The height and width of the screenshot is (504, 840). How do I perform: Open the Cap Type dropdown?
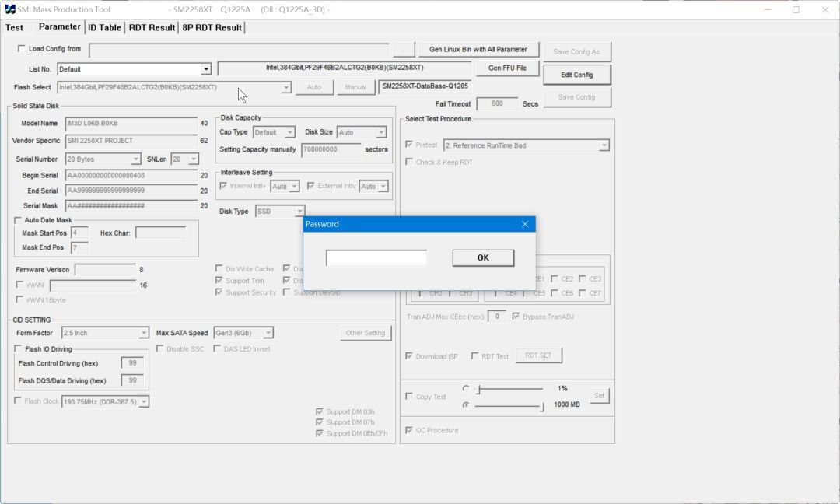289,132
